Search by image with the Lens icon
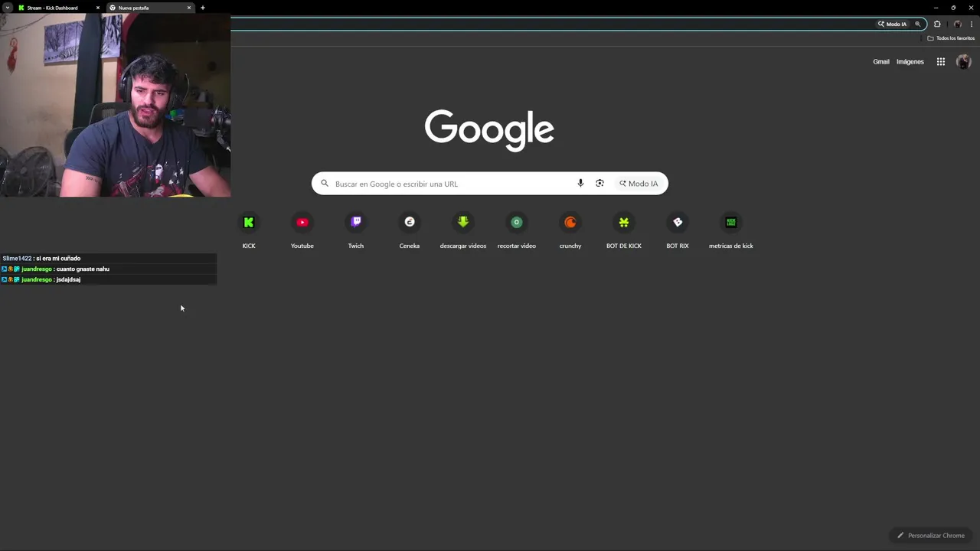 (599, 183)
